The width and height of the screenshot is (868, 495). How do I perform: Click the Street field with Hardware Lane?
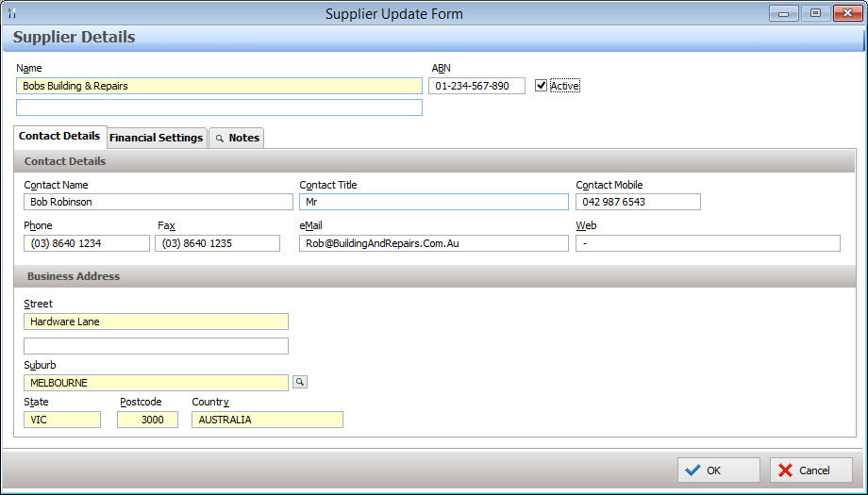(x=156, y=322)
